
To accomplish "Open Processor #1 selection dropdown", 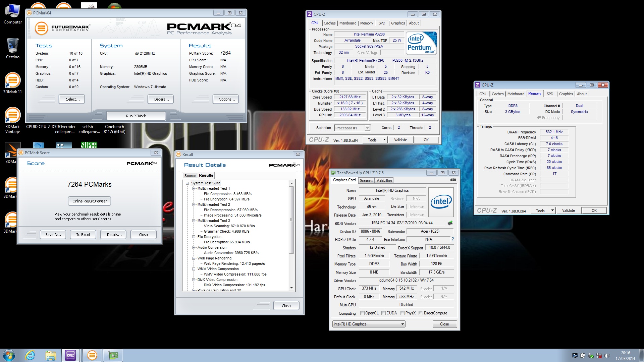I will [x=352, y=128].
